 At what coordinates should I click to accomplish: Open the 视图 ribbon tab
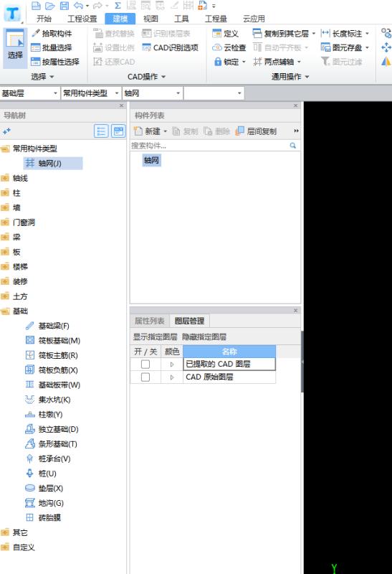(150, 19)
